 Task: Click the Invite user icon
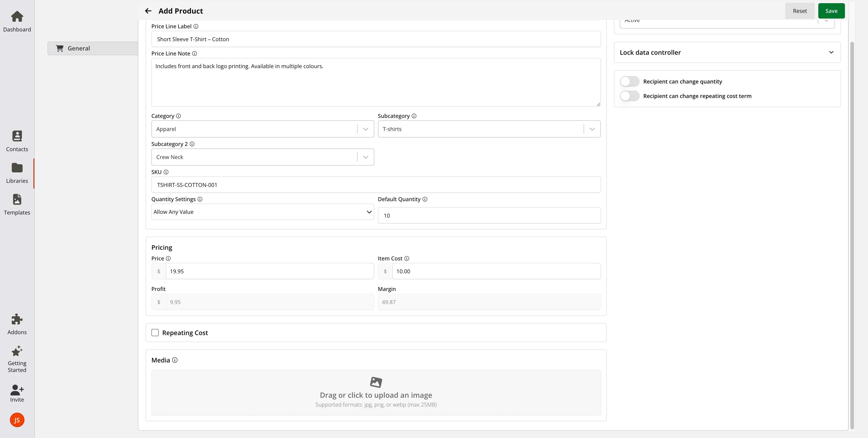(x=17, y=393)
